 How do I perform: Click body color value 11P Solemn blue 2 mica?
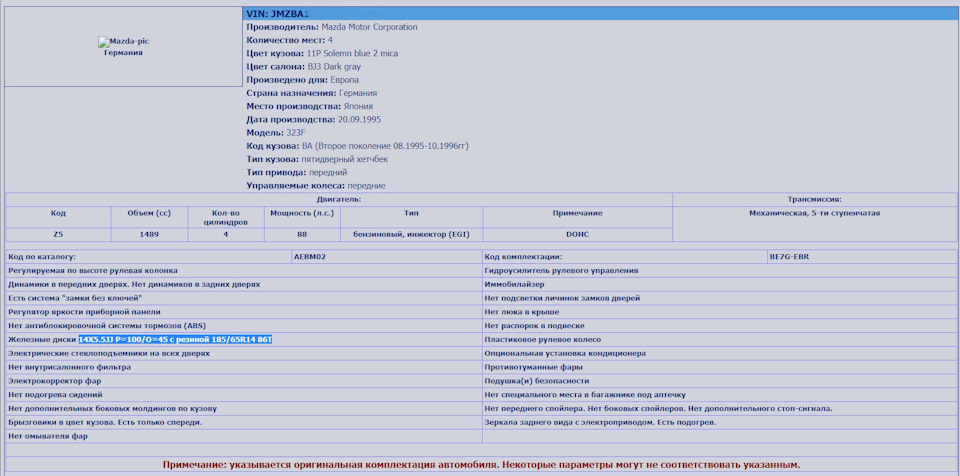click(352, 53)
